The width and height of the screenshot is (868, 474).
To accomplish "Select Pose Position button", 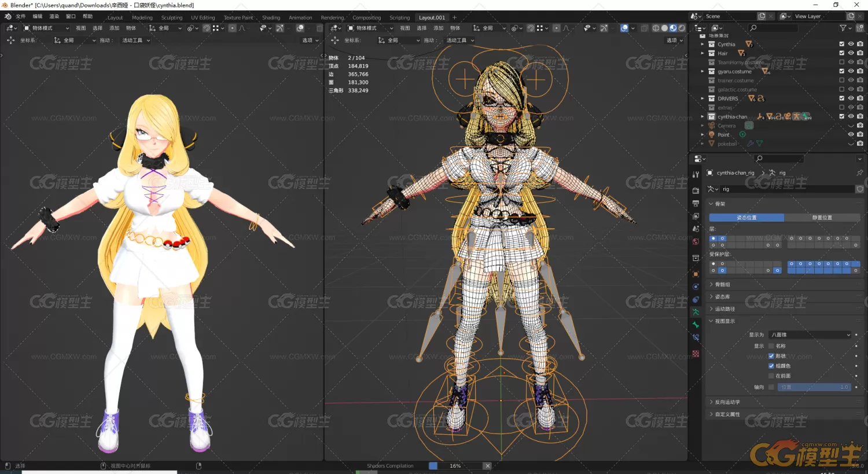I will pyautogui.click(x=746, y=218).
